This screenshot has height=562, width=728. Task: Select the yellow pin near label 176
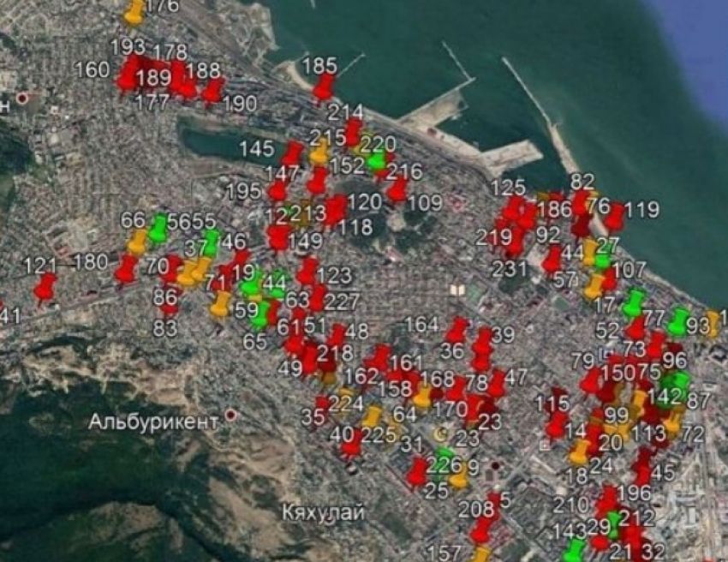134,12
